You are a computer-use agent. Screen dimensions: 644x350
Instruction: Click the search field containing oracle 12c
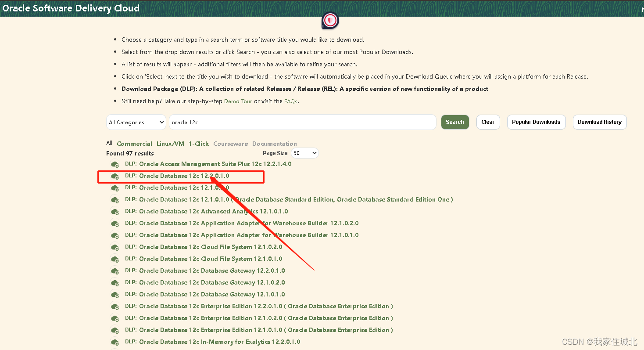[x=303, y=122]
